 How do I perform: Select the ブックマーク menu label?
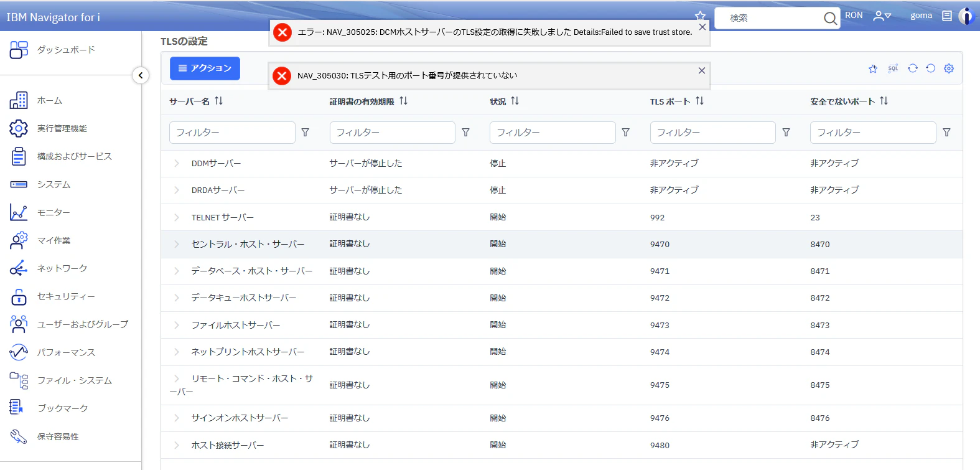(62, 408)
